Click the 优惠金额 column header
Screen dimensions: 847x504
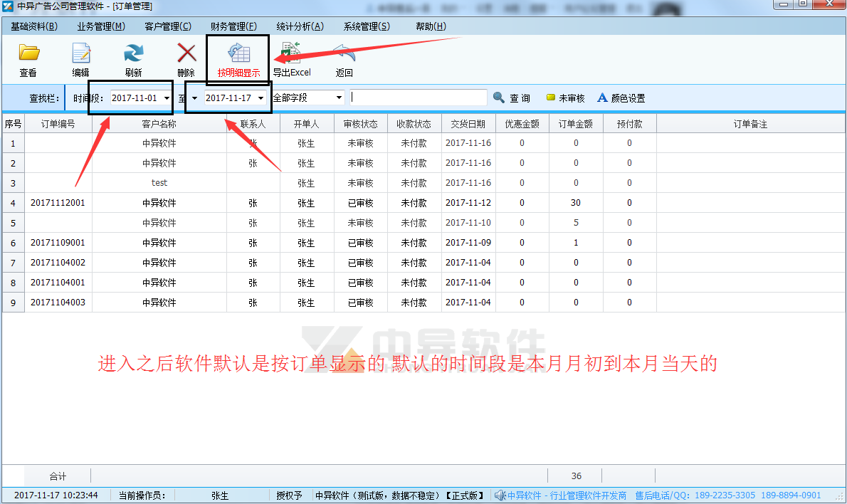pyautogui.click(x=522, y=124)
